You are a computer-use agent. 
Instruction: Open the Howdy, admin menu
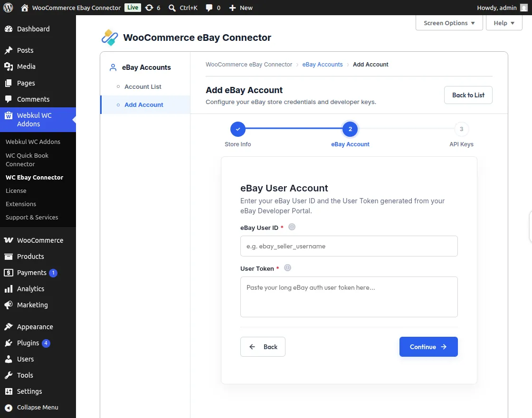(x=502, y=8)
